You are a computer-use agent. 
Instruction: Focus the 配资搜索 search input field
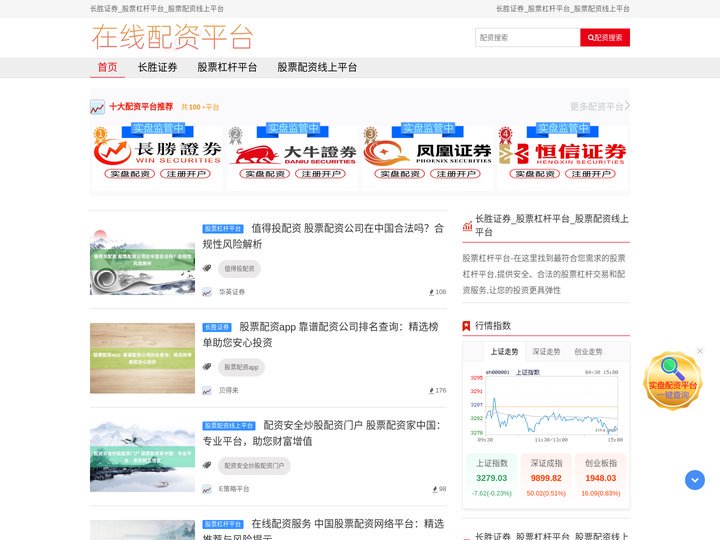[x=528, y=38]
